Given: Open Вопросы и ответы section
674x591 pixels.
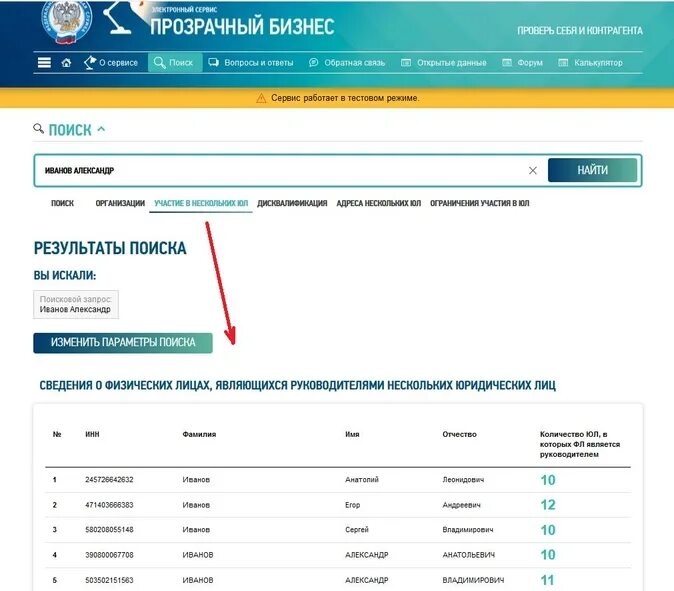Looking at the screenshot, I should pyautogui.click(x=251, y=63).
